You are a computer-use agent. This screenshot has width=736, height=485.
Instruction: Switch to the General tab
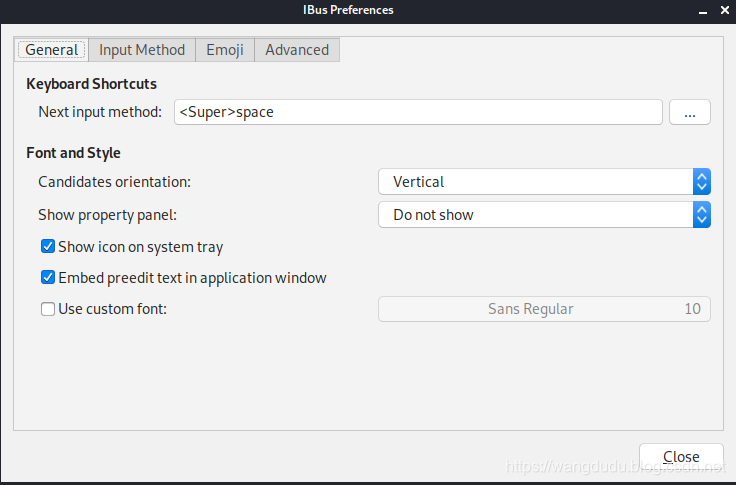point(52,50)
